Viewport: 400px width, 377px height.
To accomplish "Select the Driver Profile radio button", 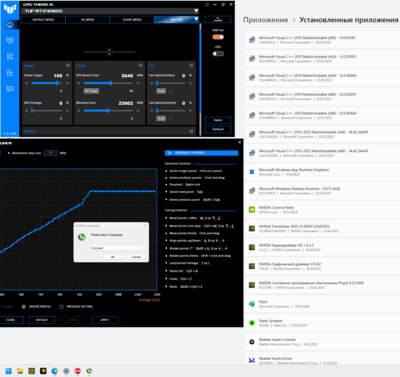I will tap(24, 306).
